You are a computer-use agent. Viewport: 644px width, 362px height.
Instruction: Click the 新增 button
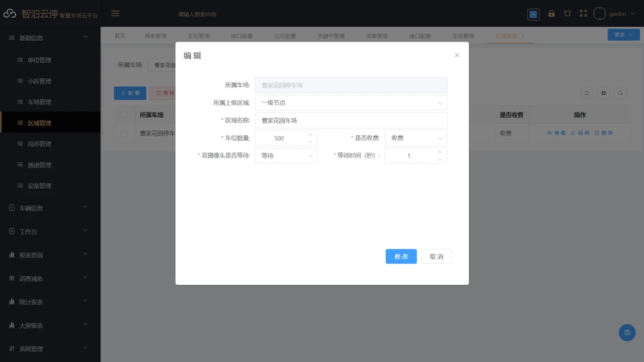coord(130,93)
